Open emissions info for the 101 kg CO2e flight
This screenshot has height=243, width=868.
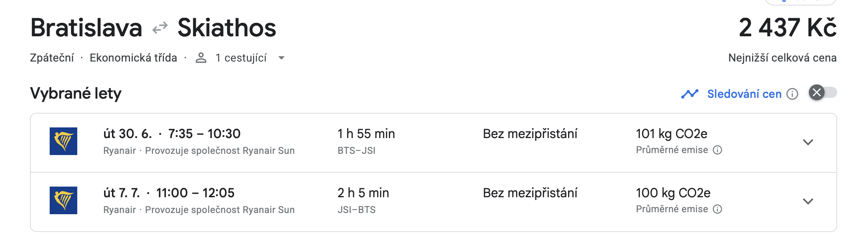click(x=718, y=150)
